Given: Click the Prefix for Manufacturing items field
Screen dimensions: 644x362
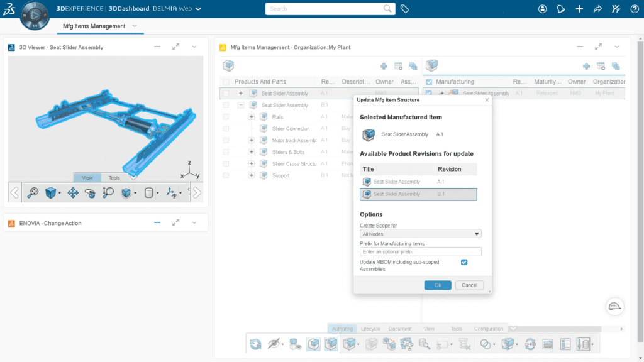Looking at the screenshot, I should point(420,251).
